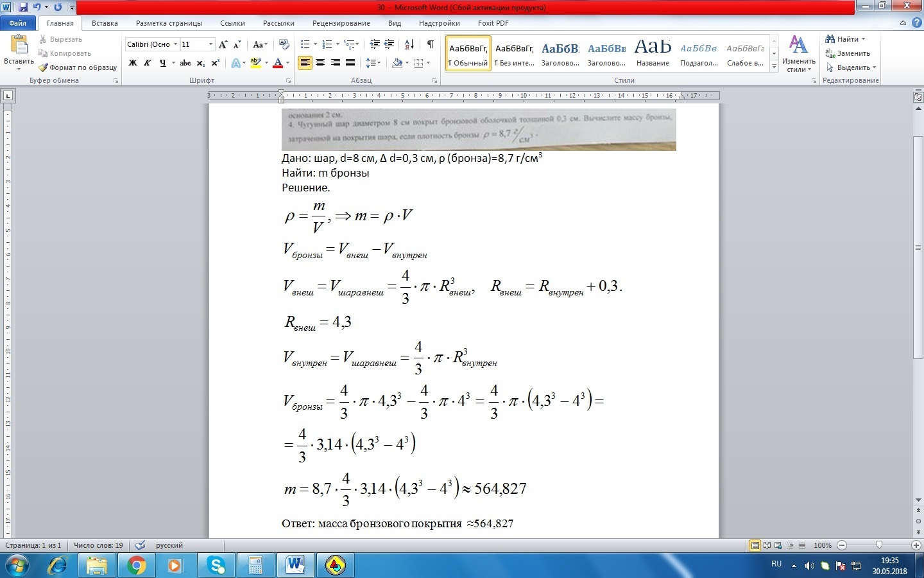The width and height of the screenshot is (924, 578).
Task: Open the font size dropdown
Action: (210, 44)
